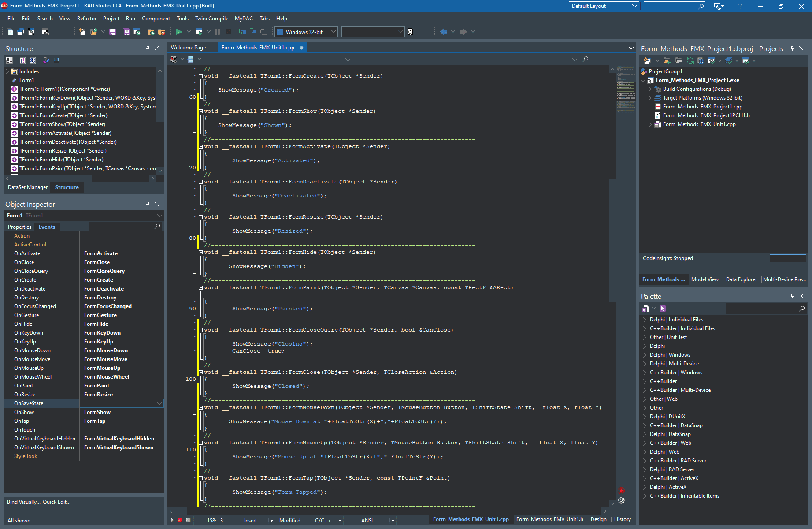Expand the Delphi | Individual Files palette category

click(645, 320)
